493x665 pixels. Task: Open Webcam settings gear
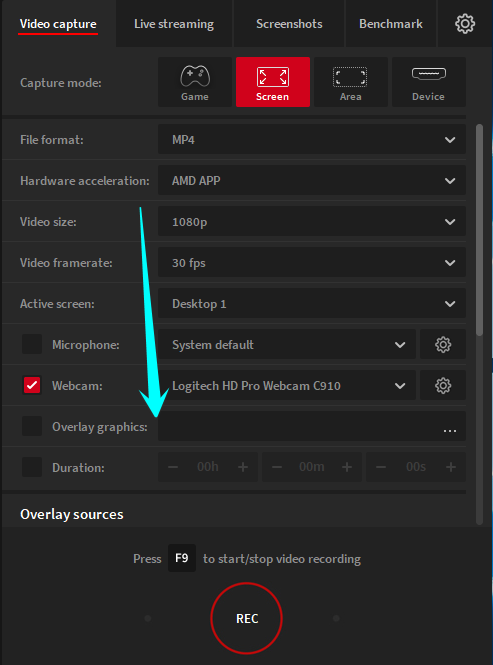tap(443, 386)
